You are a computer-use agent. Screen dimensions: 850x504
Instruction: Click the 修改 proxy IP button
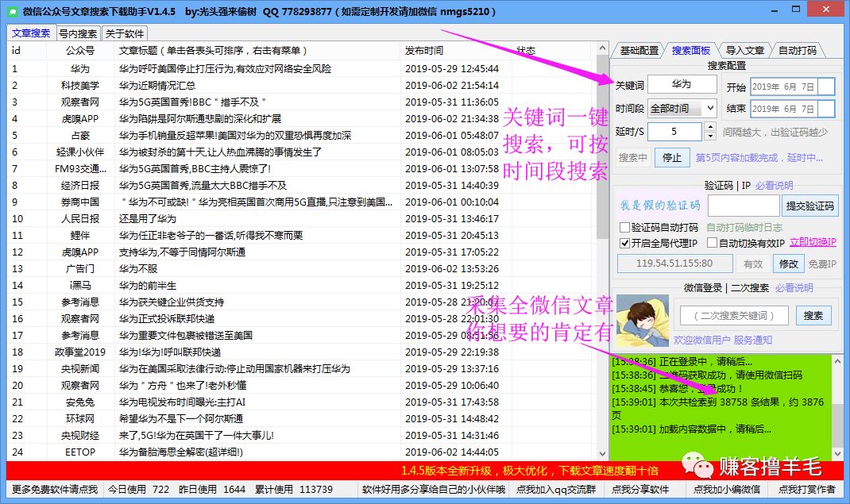click(x=789, y=264)
